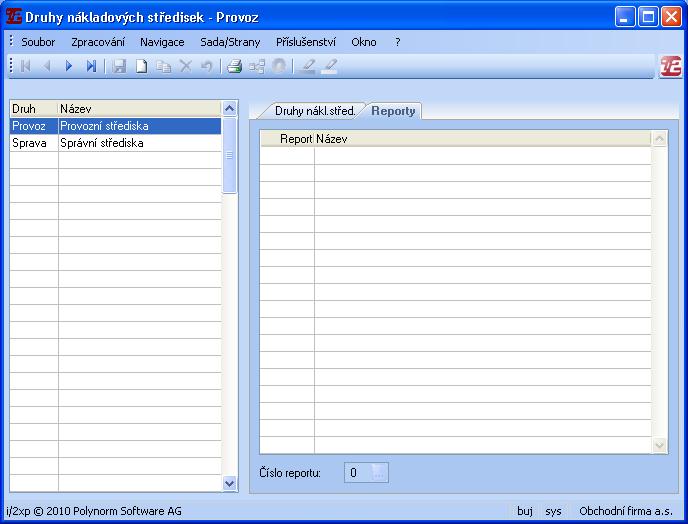The image size is (688, 524).
Task: Click the left list scrollbar thumb
Action: click(x=229, y=155)
